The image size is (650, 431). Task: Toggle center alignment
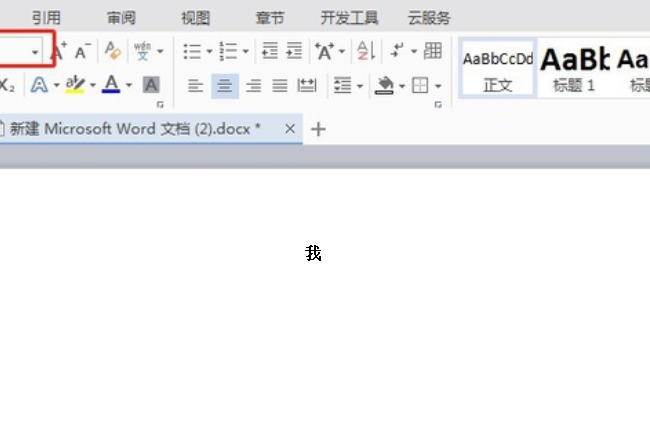click(225, 86)
